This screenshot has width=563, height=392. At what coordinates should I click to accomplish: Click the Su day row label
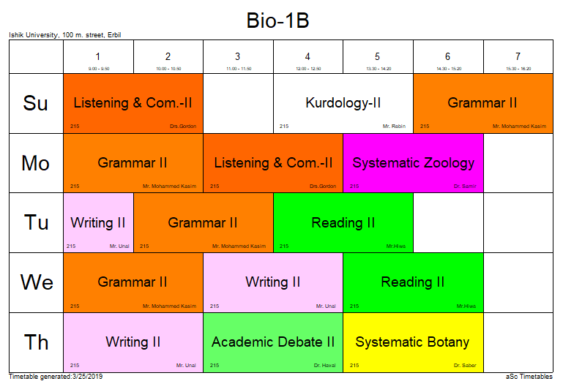(36, 103)
